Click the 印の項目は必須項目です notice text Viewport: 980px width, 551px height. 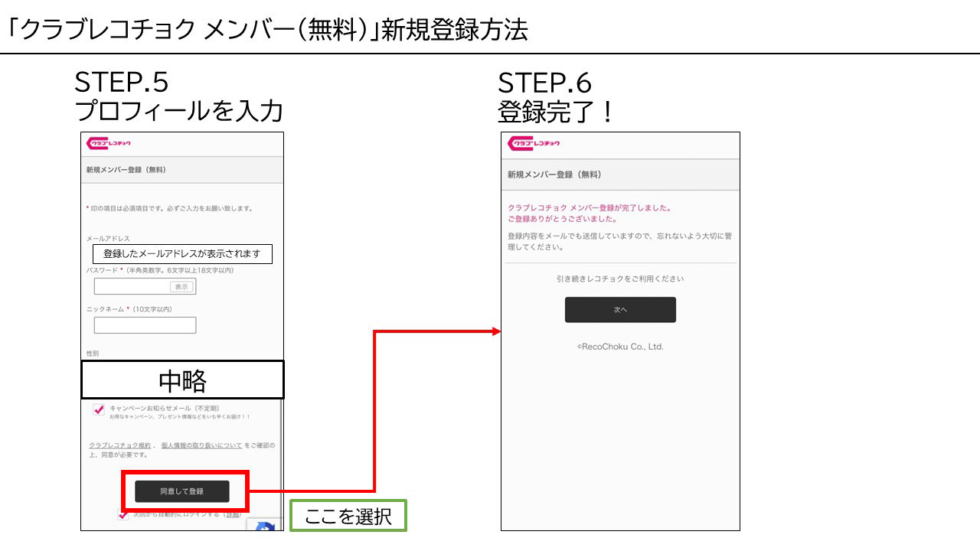[169, 208]
